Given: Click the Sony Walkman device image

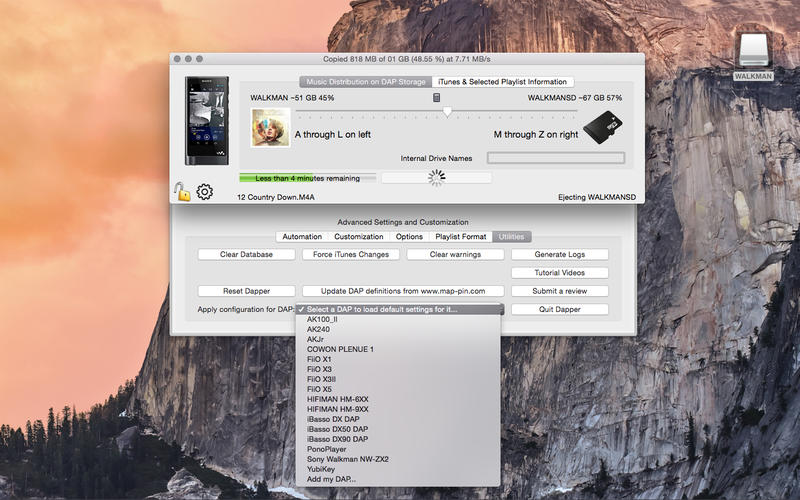Looking at the screenshot, I should point(207,121).
